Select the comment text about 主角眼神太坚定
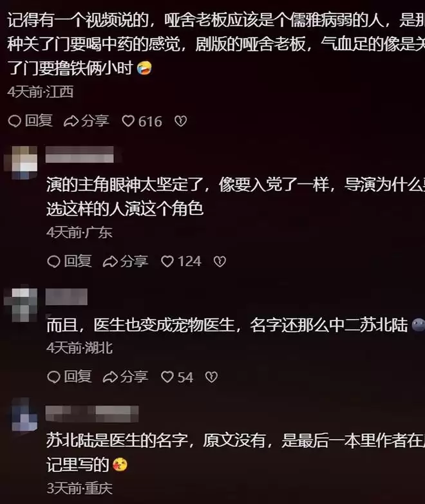Screen dimensions: 425x504 (236, 197)
